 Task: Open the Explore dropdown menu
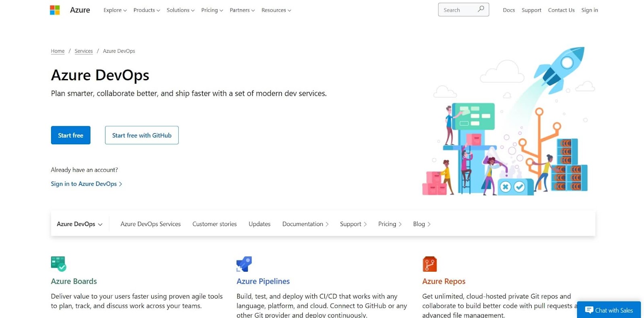(115, 10)
